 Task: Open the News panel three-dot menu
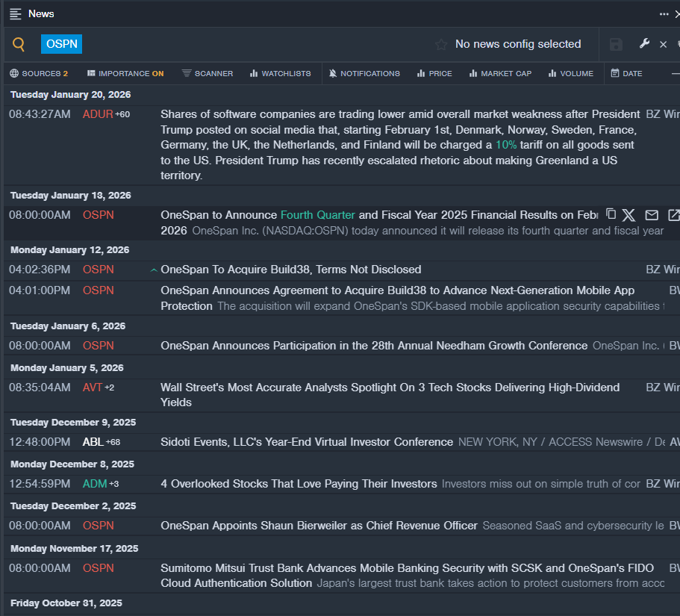[x=664, y=14]
